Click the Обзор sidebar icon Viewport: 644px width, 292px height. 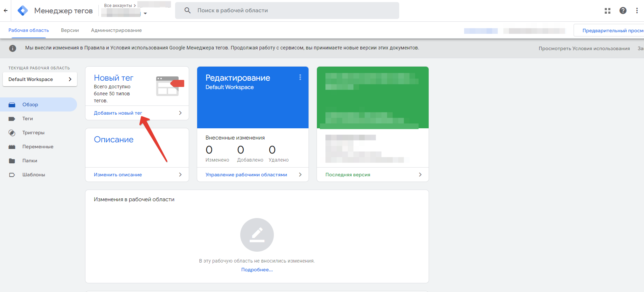[12, 105]
